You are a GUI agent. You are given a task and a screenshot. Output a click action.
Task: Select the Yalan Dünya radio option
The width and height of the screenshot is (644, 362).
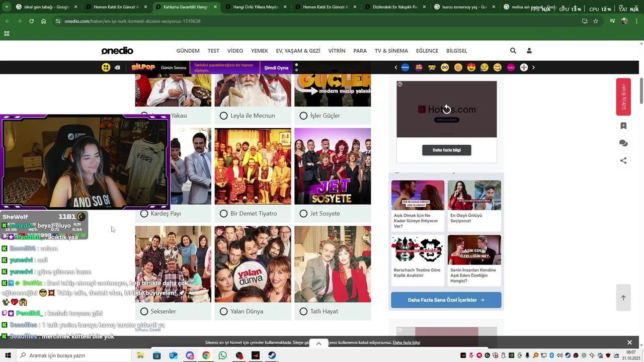point(224,312)
